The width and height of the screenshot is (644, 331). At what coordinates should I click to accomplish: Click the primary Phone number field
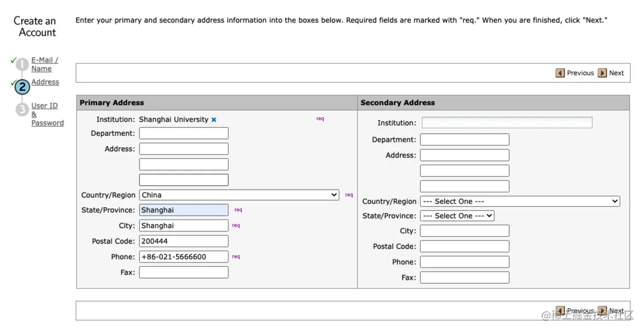184,257
